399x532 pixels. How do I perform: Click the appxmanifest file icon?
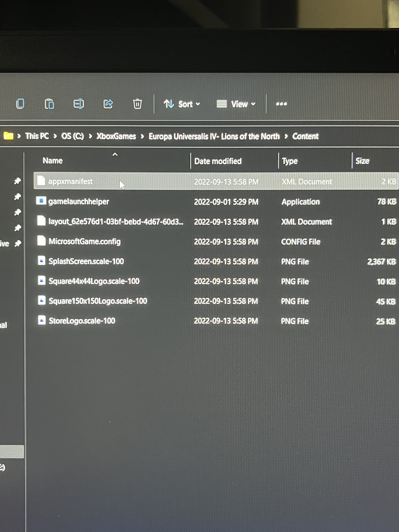[41, 180]
